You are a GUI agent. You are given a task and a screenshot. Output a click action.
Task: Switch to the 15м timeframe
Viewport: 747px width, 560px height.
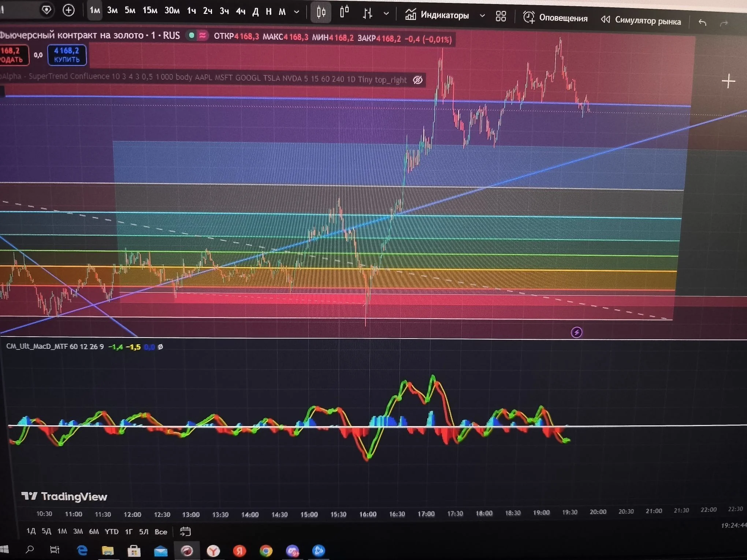pos(150,10)
